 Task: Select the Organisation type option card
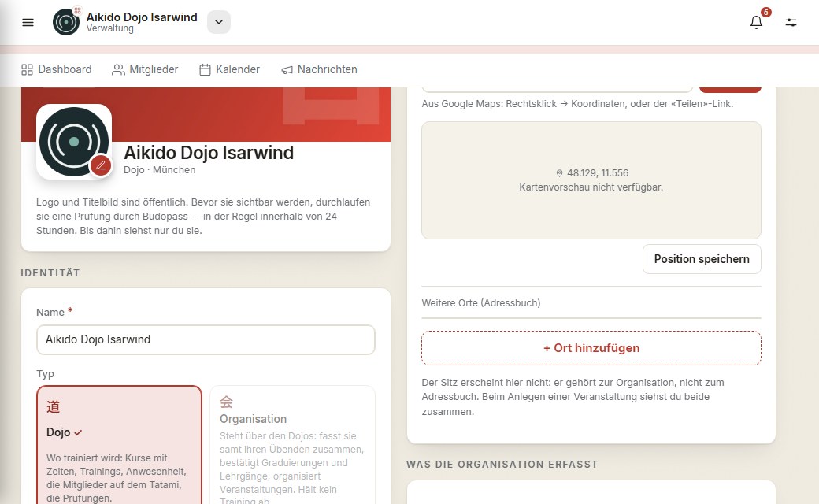(x=292, y=445)
